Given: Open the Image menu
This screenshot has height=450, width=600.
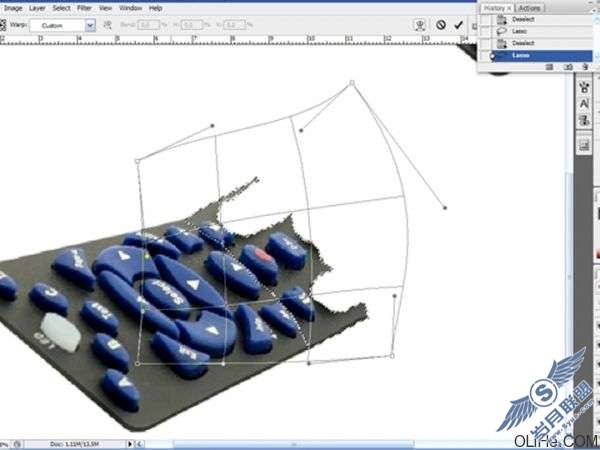Looking at the screenshot, I should (x=13, y=8).
